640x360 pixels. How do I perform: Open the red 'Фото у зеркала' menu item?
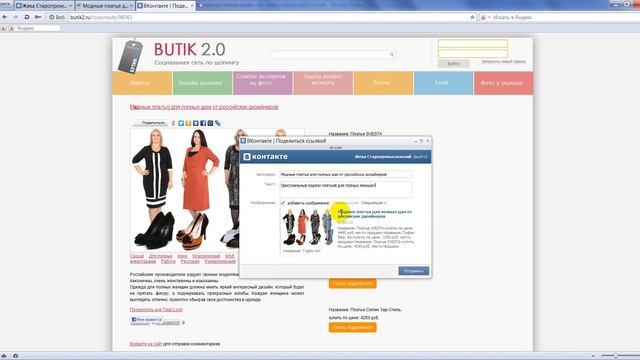(x=503, y=83)
